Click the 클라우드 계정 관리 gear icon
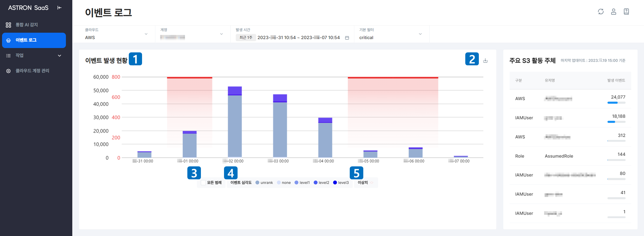Image resolution: width=644 pixels, height=236 pixels. (8, 71)
